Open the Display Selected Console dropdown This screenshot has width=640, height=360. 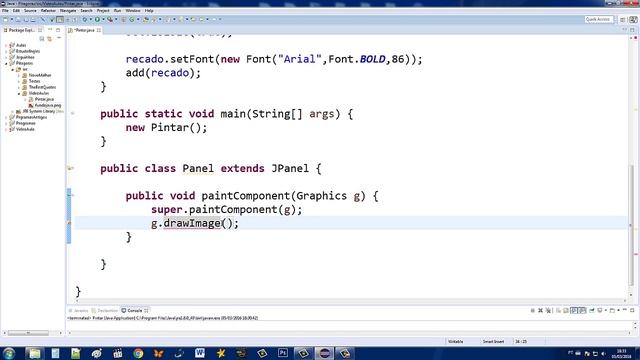pos(606,311)
